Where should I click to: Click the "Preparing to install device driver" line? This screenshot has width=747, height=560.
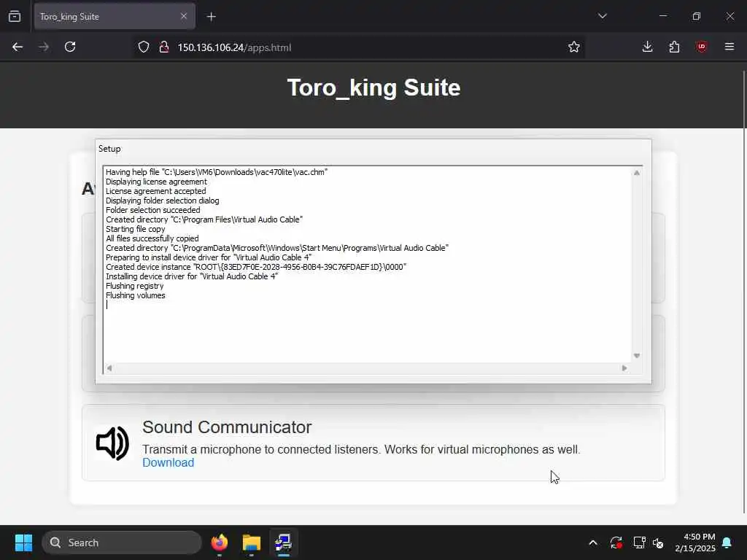tap(209, 257)
